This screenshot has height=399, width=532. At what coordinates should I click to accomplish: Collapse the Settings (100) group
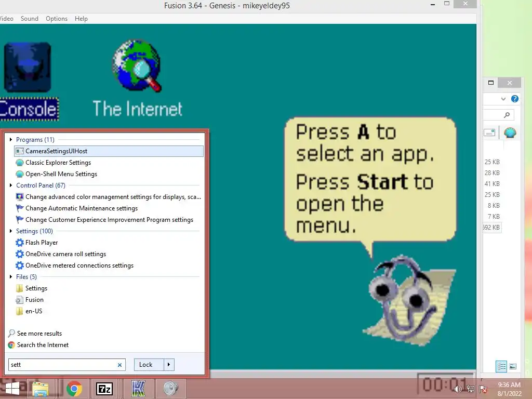pos(11,231)
